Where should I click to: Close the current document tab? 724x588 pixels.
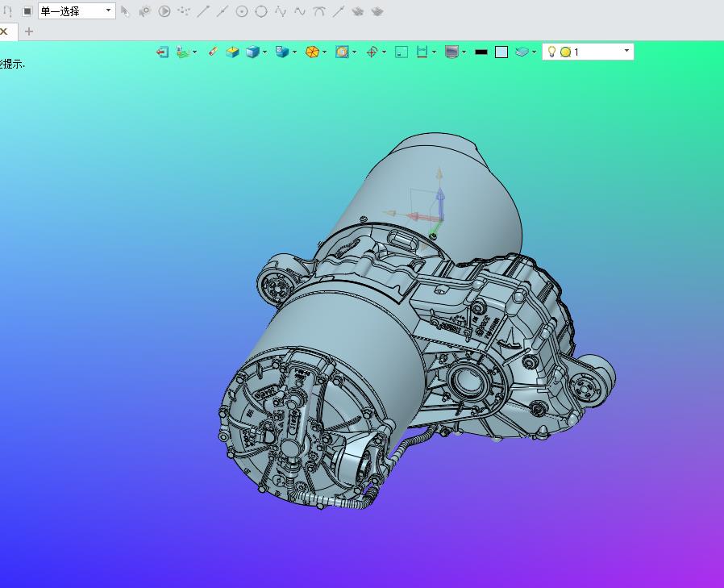coord(4,31)
